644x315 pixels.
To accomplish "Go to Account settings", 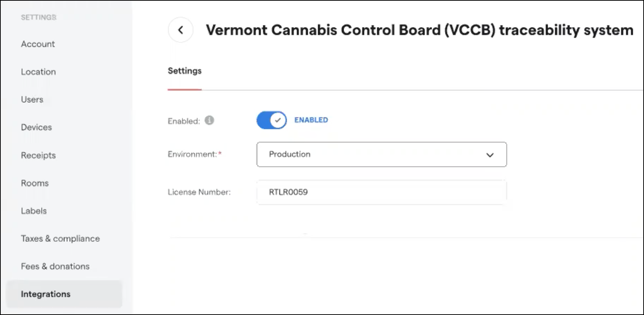I will (x=38, y=44).
